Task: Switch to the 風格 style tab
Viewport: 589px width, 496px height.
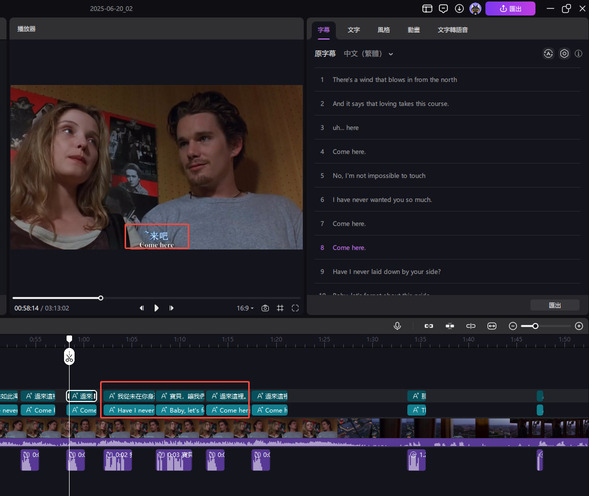Action: 384,30
